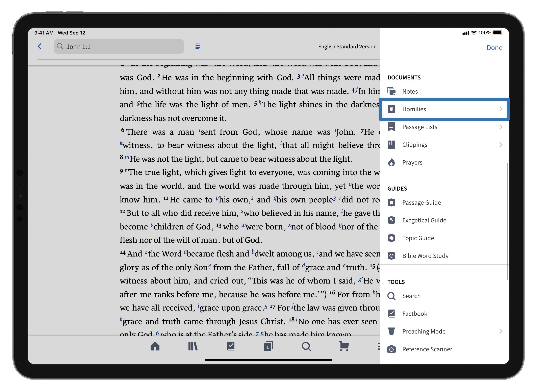
Task: Click the Preaching Mode pulpit icon
Action: tap(391, 332)
